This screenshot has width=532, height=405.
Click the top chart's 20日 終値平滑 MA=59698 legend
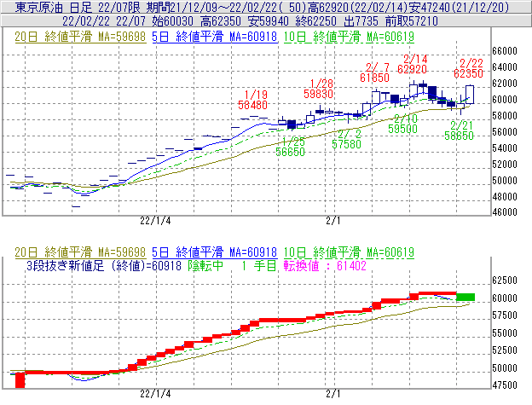pyautogui.click(x=80, y=37)
